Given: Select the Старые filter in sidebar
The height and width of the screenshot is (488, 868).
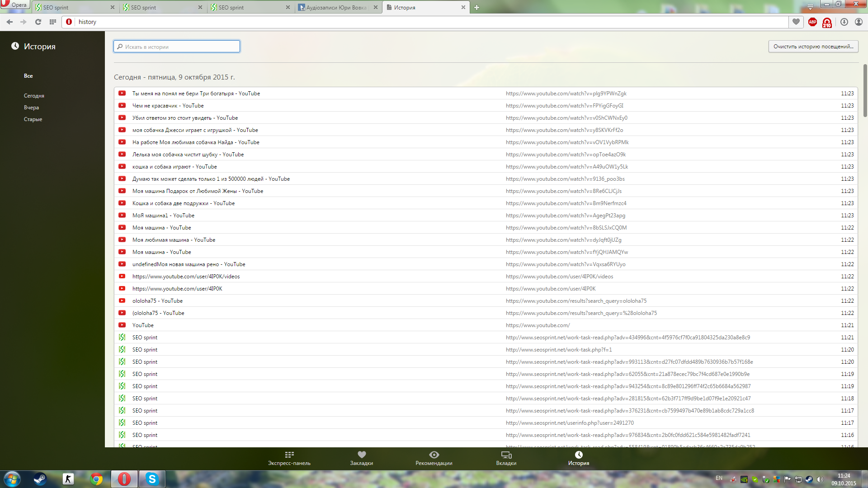Looking at the screenshot, I should click(x=33, y=119).
